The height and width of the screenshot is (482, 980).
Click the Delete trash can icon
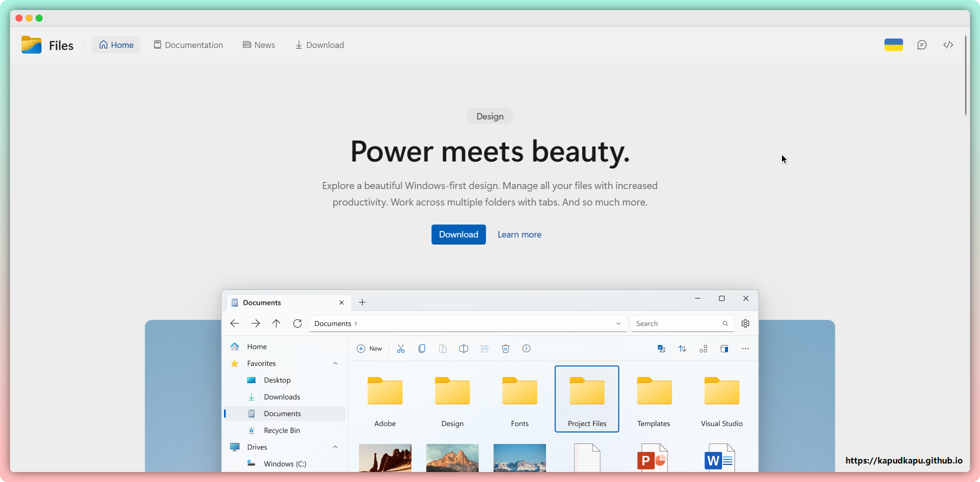click(x=505, y=348)
